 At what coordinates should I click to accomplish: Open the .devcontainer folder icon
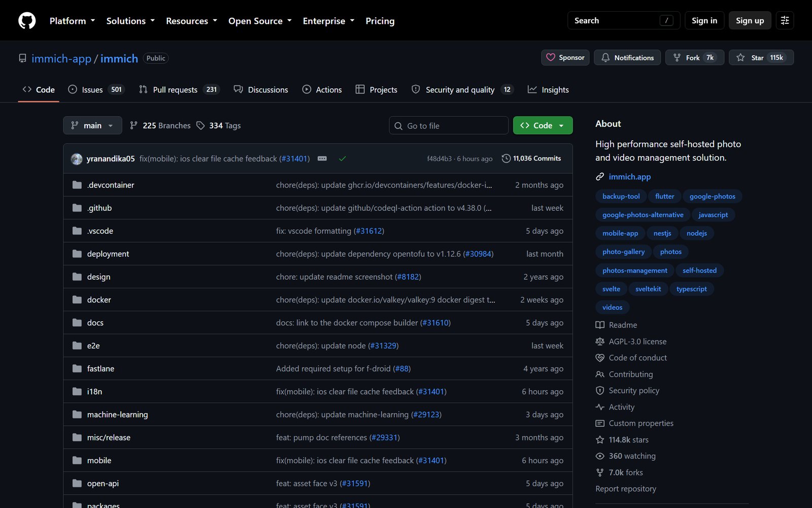tap(77, 185)
